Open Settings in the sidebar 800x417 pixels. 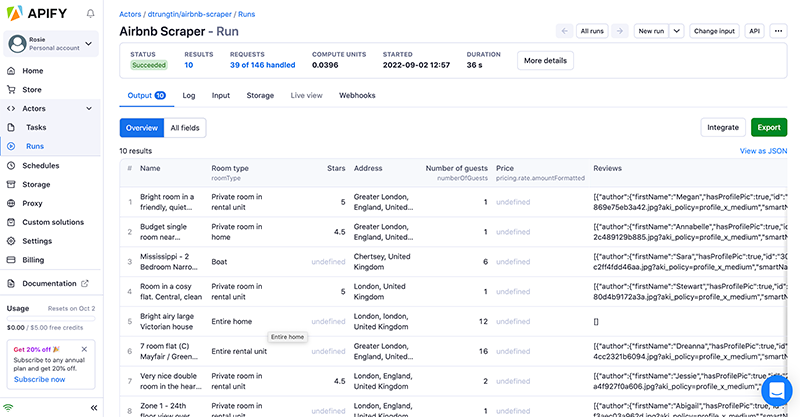click(x=37, y=241)
